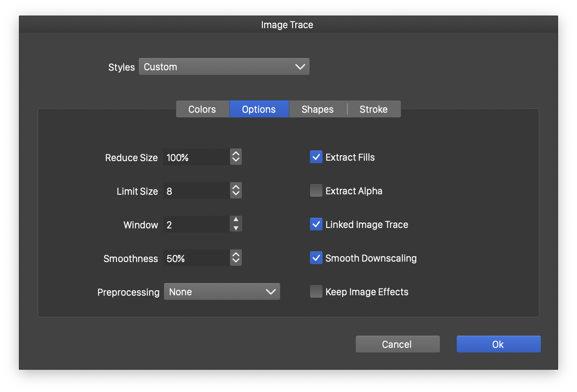Toggle the Smooth Downscaling checkbox
Image resolution: width=577 pixels, height=392 pixels.
click(x=316, y=258)
